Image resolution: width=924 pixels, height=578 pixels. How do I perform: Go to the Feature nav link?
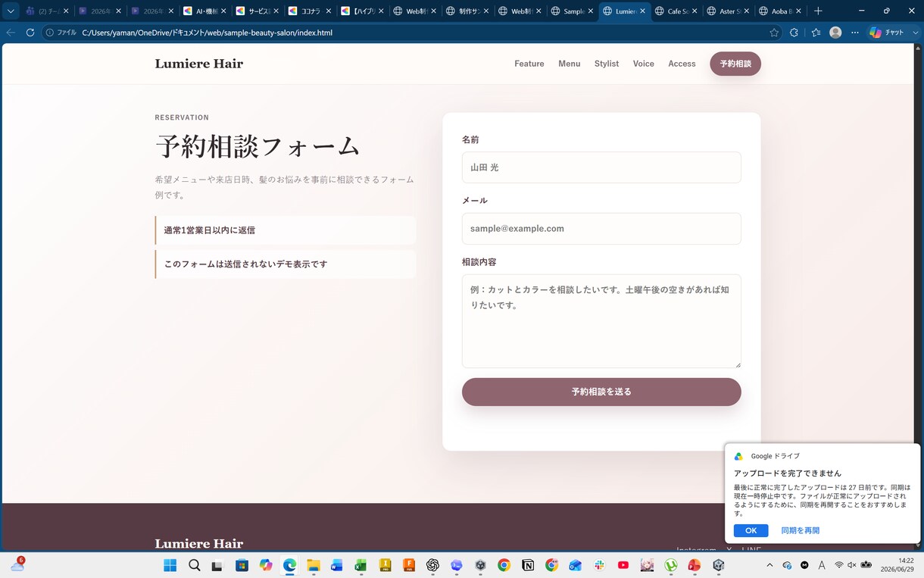[x=529, y=64]
